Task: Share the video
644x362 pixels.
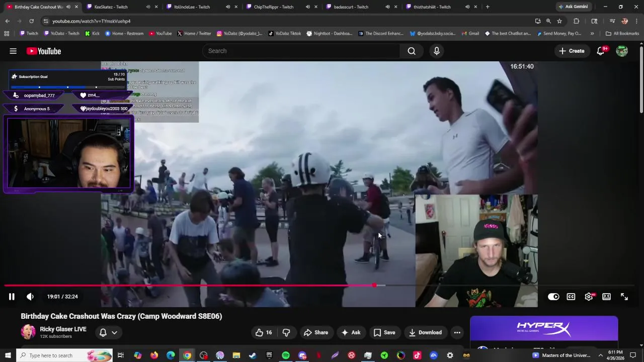Action: pyautogui.click(x=316, y=332)
